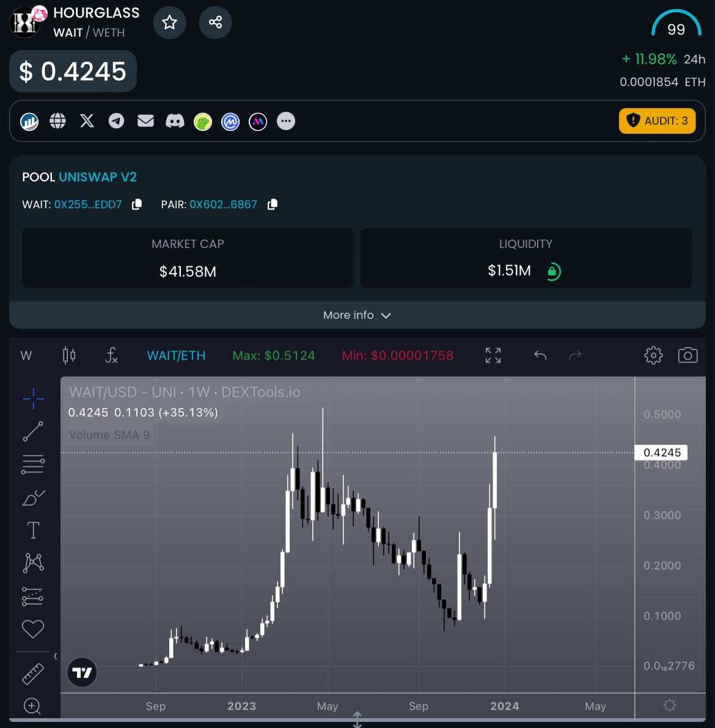Select the Min: $0.00001758 value
Screen dimensions: 715x728
click(x=398, y=355)
